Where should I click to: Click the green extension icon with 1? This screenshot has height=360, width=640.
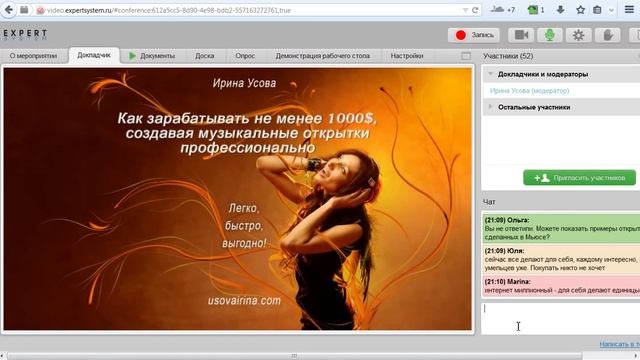[536, 10]
